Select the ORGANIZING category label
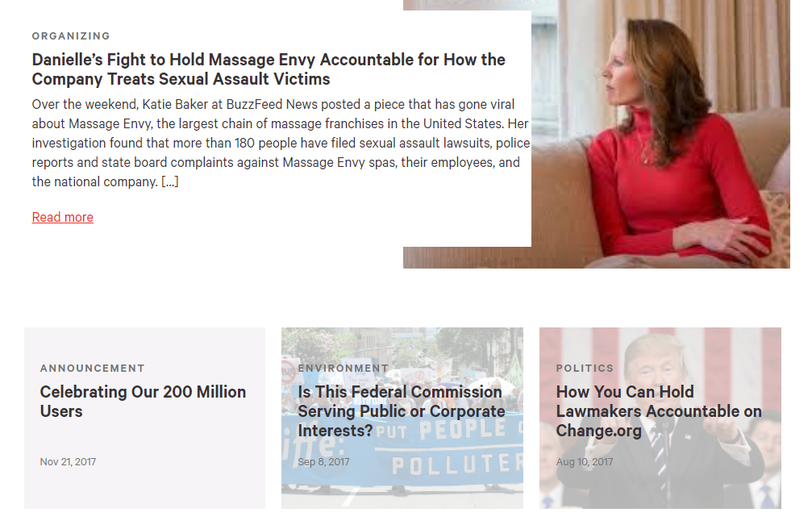 tap(71, 35)
